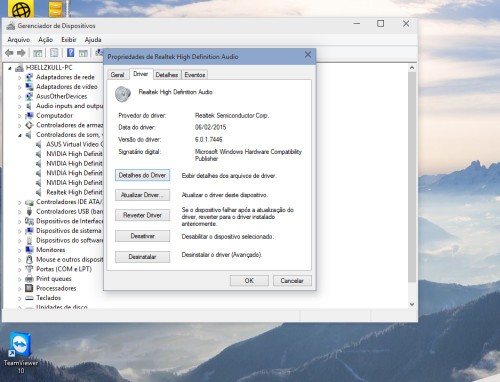Click the Print queues printer icon
This screenshot has height=382, width=500.
(x=29, y=279)
